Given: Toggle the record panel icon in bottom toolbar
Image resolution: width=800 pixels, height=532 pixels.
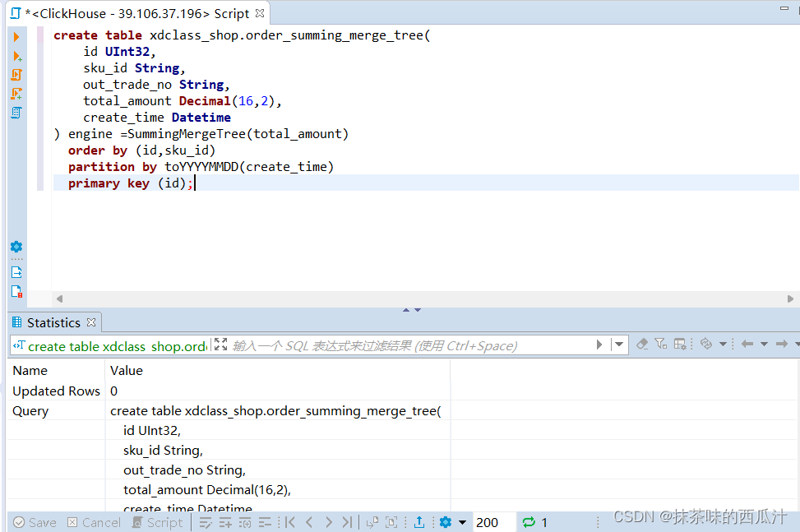Looking at the screenshot, I should click(372, 522).
